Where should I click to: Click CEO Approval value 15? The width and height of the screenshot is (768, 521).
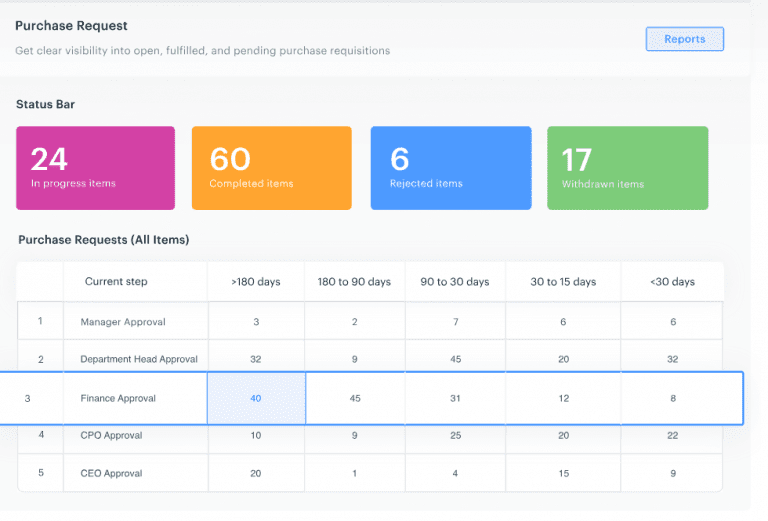[564, 474]
